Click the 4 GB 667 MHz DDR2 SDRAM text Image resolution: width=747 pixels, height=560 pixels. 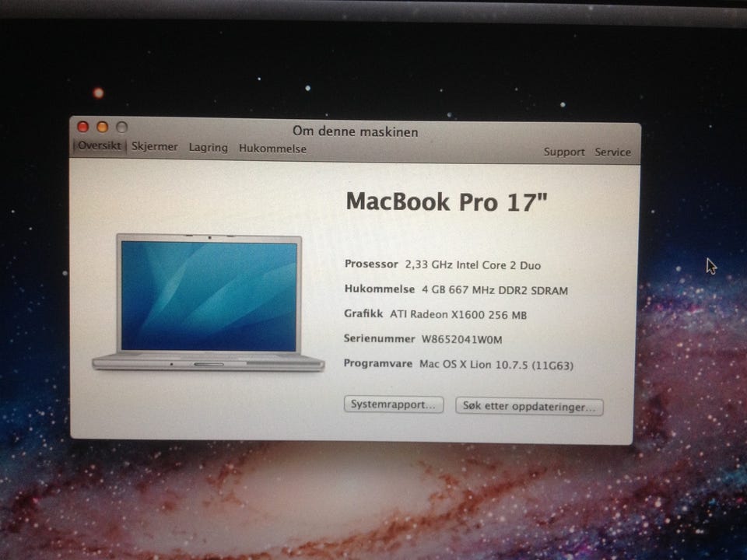[x=495, y=290]
